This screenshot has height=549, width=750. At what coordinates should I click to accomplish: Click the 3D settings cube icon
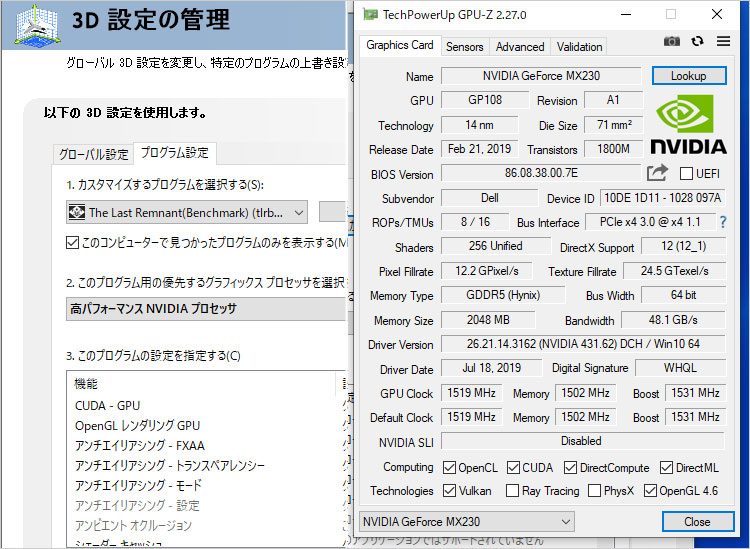click(37, 24)
